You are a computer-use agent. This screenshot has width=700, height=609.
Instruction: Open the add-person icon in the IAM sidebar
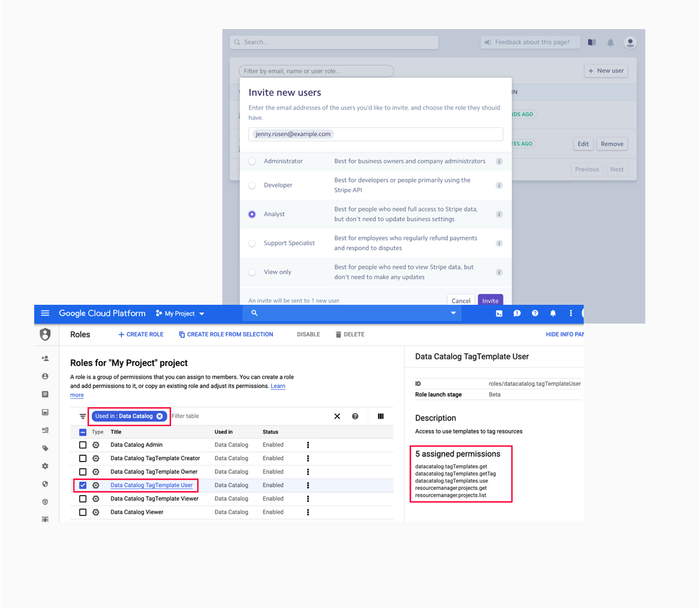point(45,358)
